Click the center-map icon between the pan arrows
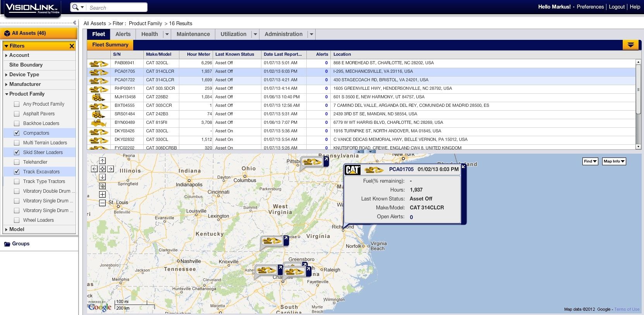 coord(102,169)
